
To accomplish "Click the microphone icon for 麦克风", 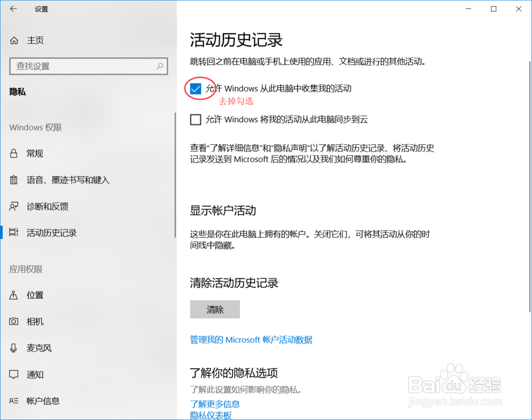I will pyautogui.click(x=14, y=348).
